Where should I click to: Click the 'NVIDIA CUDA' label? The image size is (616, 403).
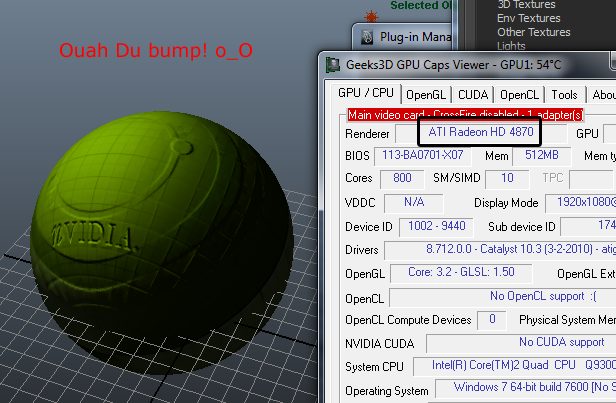(380, 344)
